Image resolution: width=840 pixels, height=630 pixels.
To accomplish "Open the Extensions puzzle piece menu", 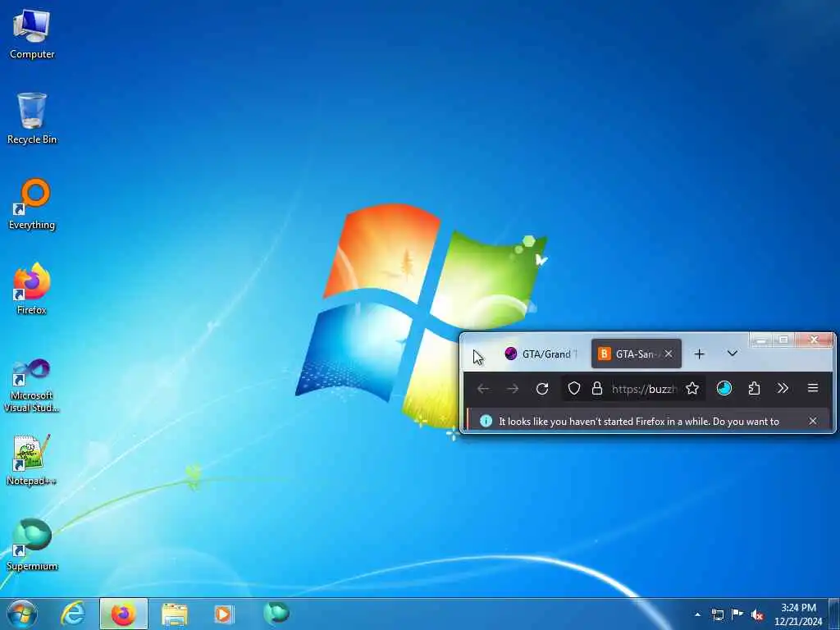I will (755, 388).
